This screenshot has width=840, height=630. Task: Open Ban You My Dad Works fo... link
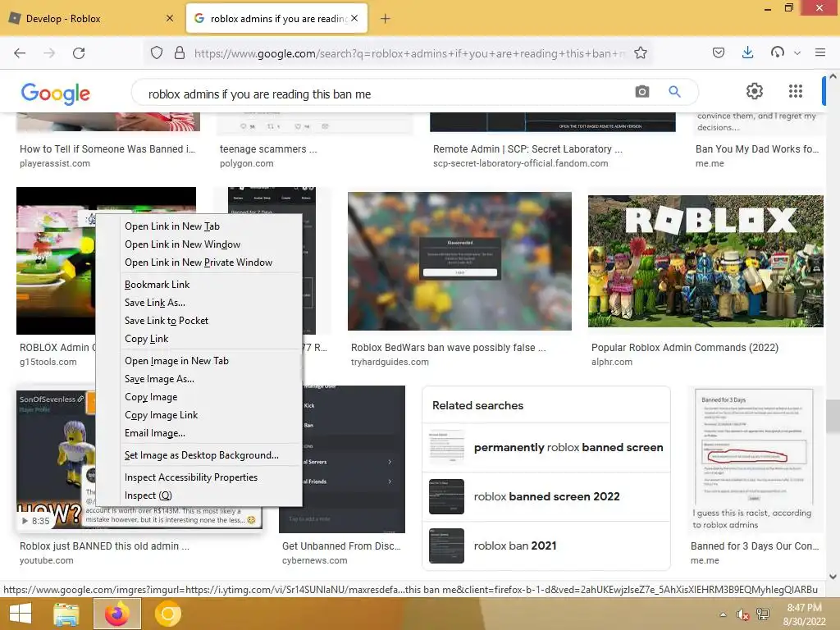coord(757,149)
